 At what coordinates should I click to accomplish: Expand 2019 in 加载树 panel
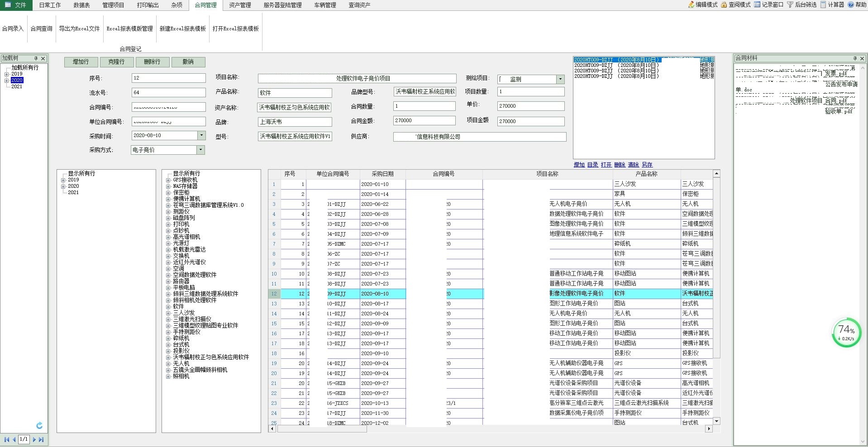coord(7,74)
